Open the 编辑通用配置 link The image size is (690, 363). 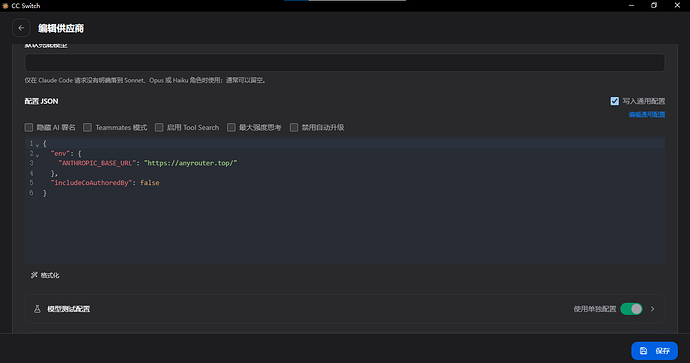click(646, 114)
